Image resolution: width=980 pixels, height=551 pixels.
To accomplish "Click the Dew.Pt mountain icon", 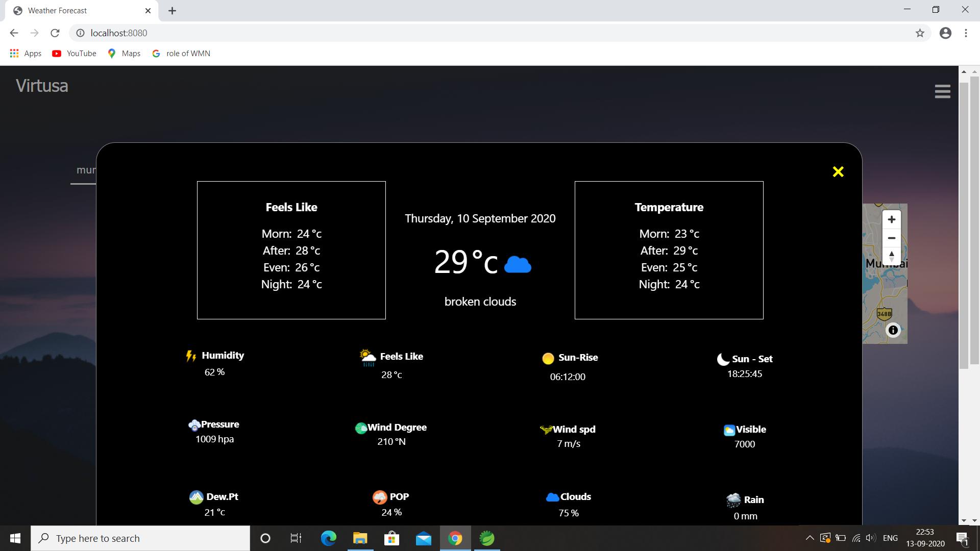I will click(x=197, y=497).
